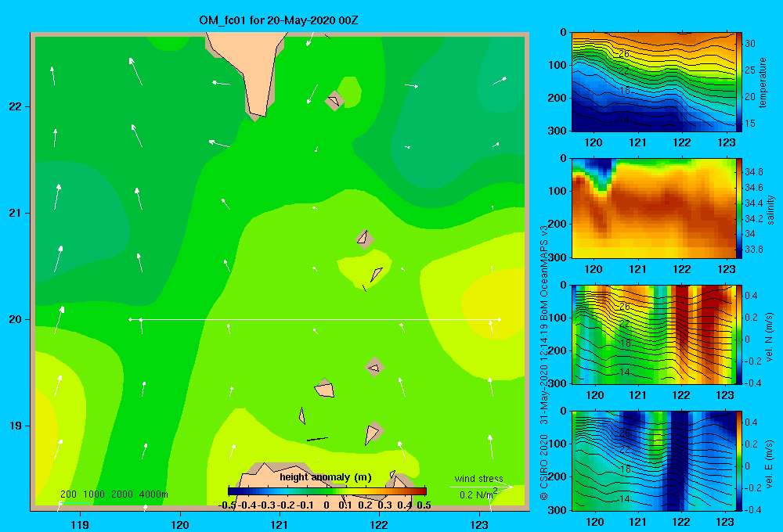The image size is (783, 532).
Task: Click the vertical 'vel. N (m/s)' label
Action: click(x=770, y=337)
